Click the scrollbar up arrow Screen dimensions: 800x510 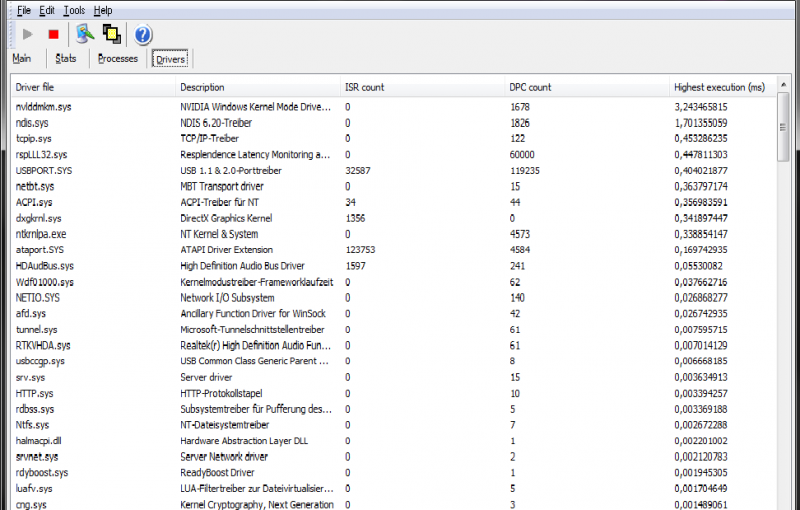coord(783,85)
